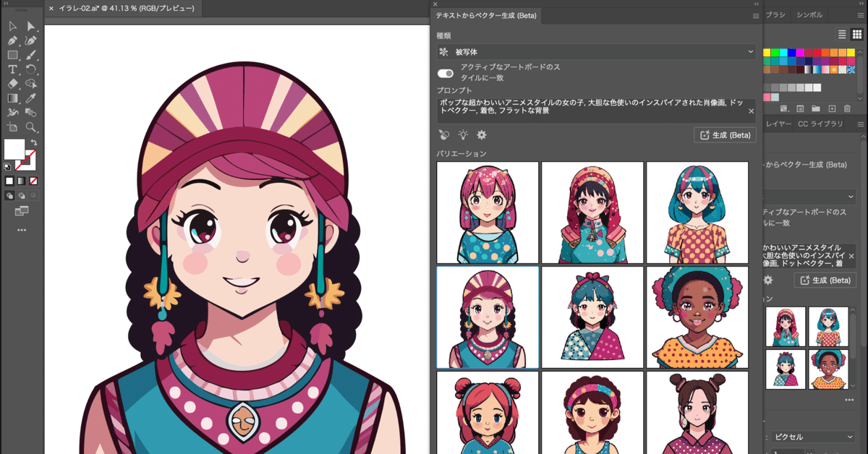
Task: Switch swatches to list view
Action: (842, 34)
